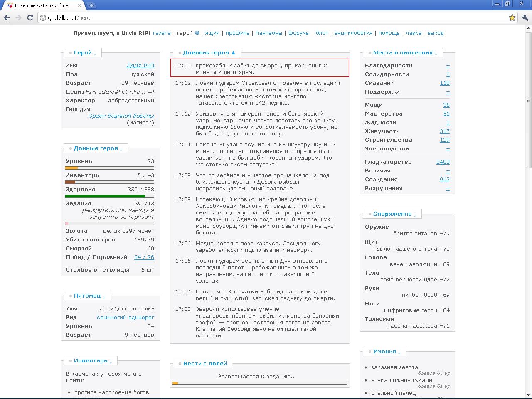
Task: Click the green Здоровье health bar
Action: [x=110, y=196]
